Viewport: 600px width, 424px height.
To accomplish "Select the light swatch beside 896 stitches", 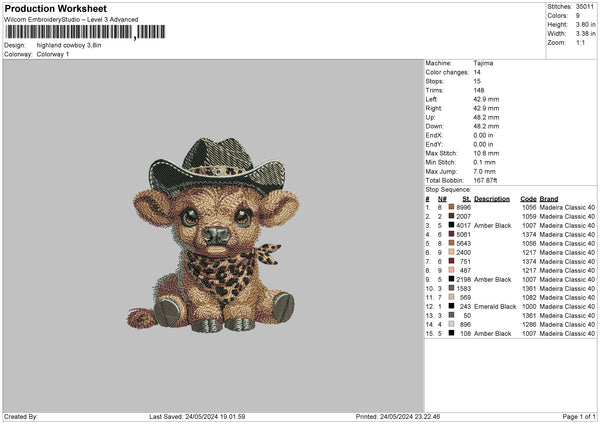I will 452,324.
